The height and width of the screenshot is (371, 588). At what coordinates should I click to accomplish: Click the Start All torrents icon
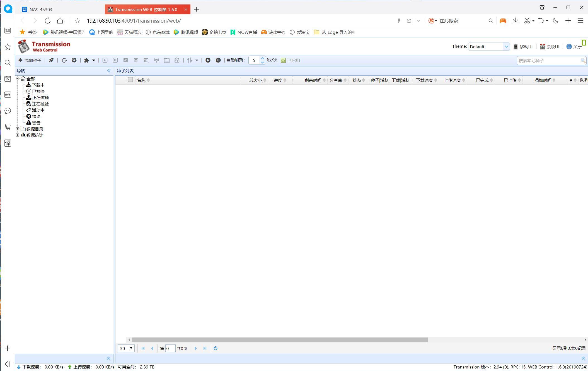pyautogui.click(x=208, y=60)
